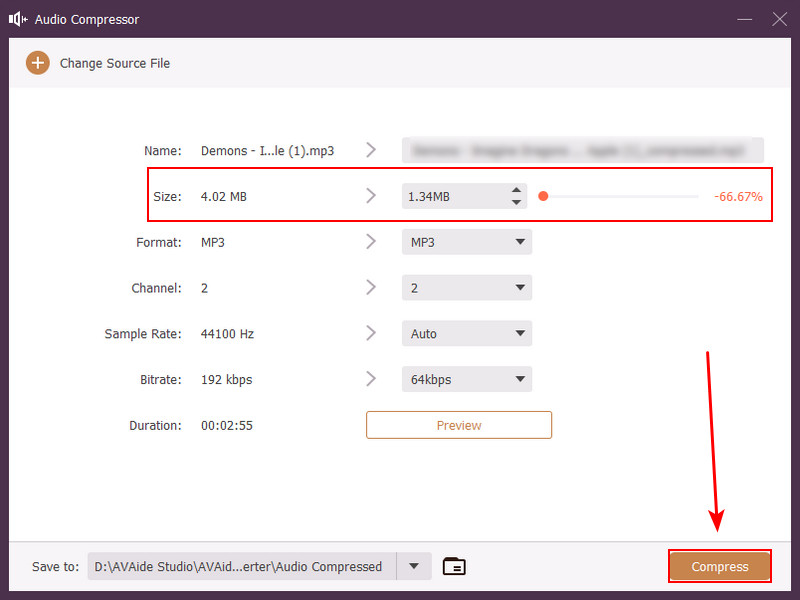Expand the Bitrate 64kbps dropdown
Screen dimensions: 800x600
(467, 379)
